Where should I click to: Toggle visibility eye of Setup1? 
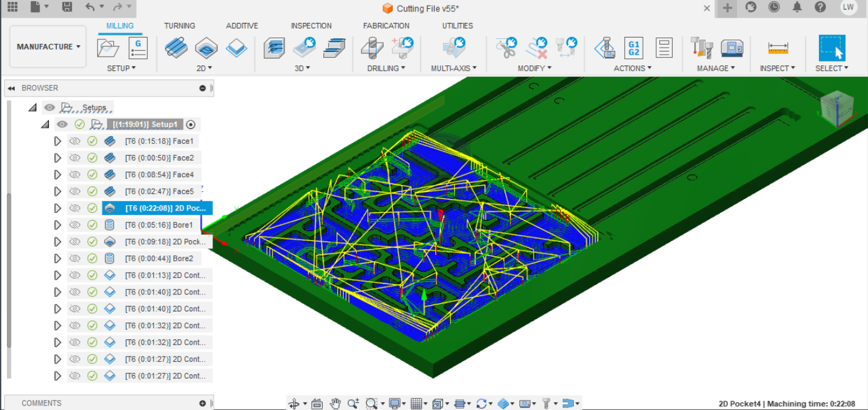point(62,124)
